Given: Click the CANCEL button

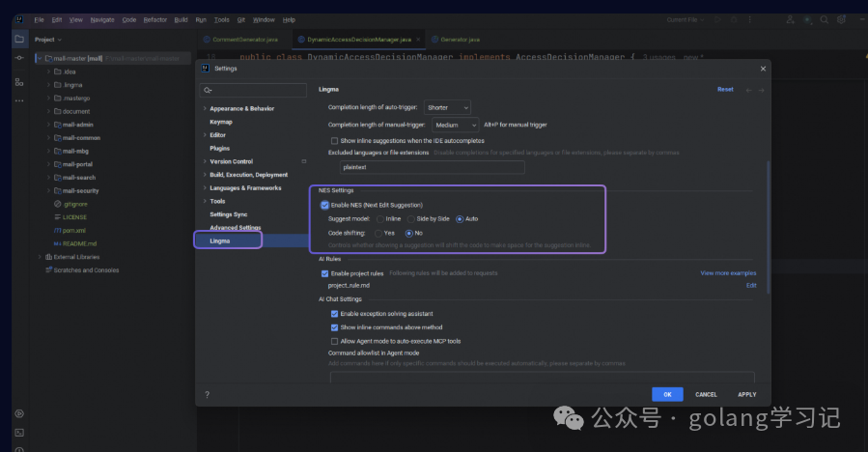Looking at the screenshot, I should pyautogui.click(x=706, y=394).
